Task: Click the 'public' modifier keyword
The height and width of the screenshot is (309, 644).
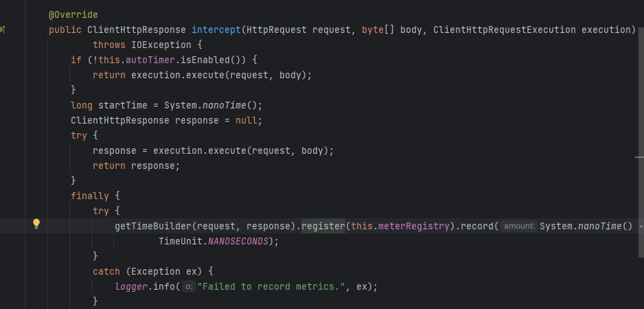Action: coord(65,30)
